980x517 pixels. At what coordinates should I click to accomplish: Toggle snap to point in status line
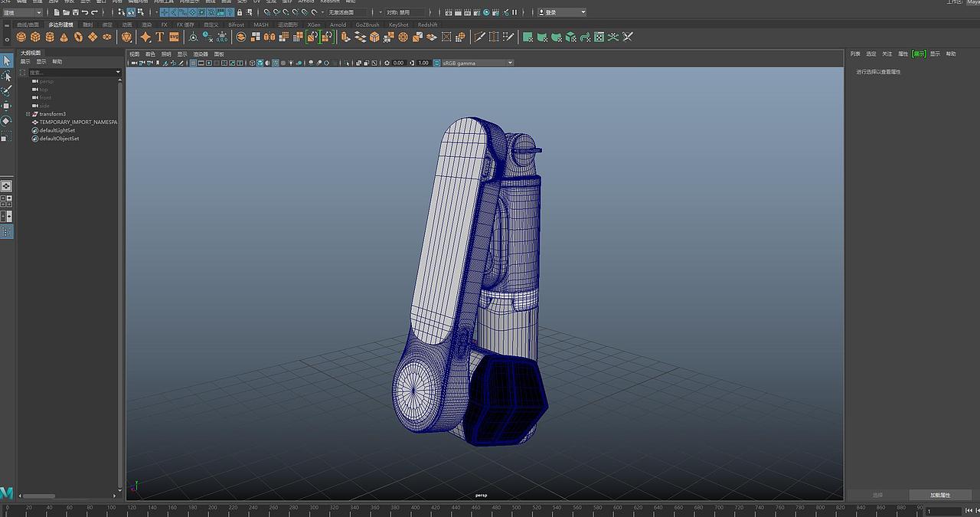coord(286,12)
